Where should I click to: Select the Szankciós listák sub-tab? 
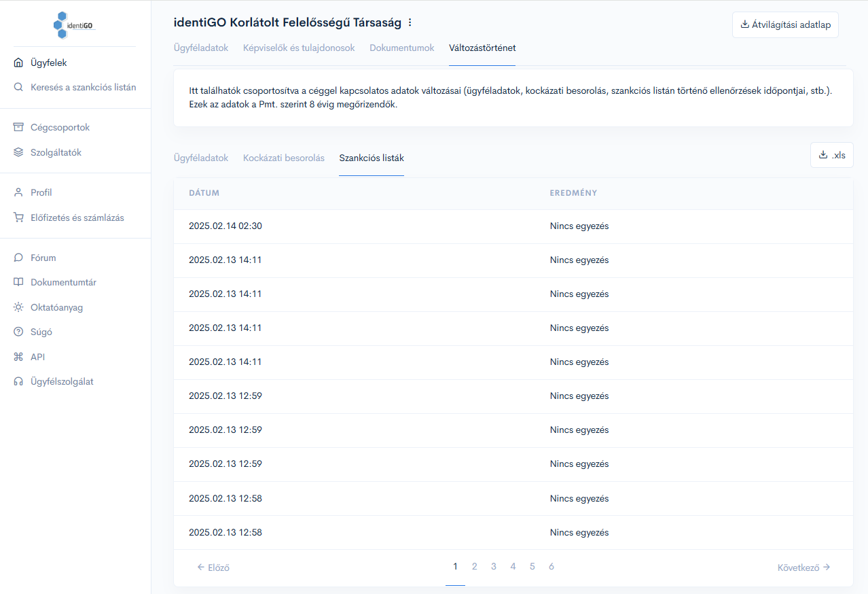[372, 158]
